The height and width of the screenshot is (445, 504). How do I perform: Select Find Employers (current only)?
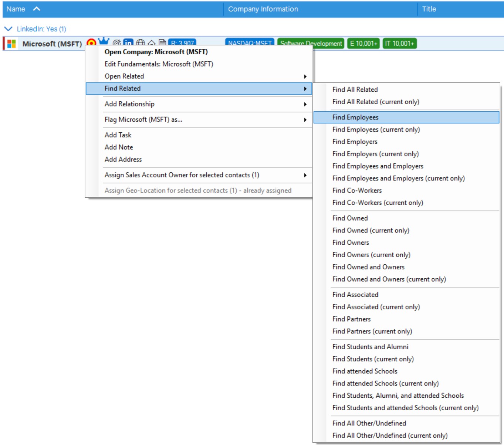(x=406, y=154)
